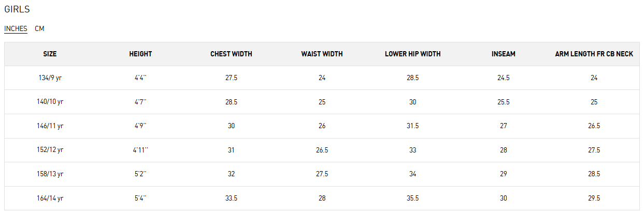Select the 140/10 yr size row
The width and height of the screenshot is (644, 214).
coord(50,102)
